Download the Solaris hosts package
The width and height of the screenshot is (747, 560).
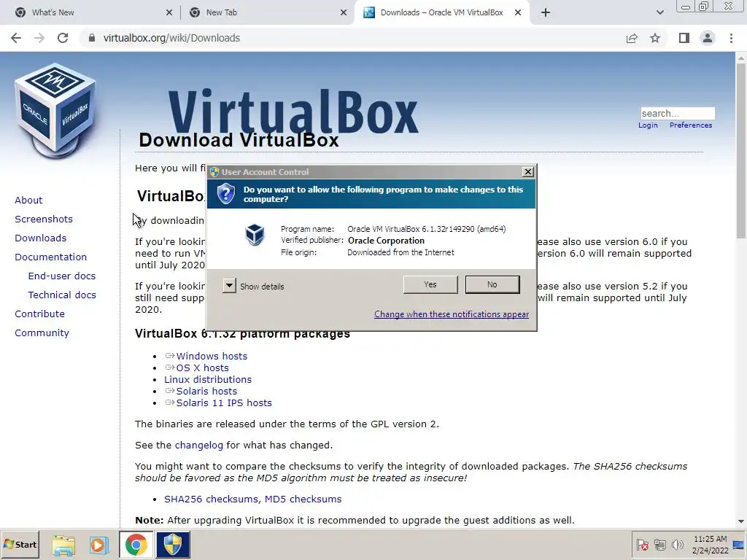coord(206,392)
